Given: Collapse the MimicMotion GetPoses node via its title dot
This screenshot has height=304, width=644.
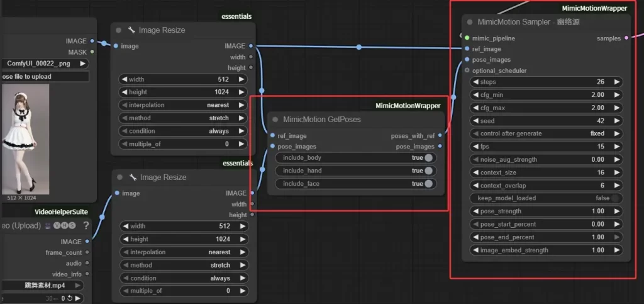Looking at the screenshot, I should click(275, 120).
